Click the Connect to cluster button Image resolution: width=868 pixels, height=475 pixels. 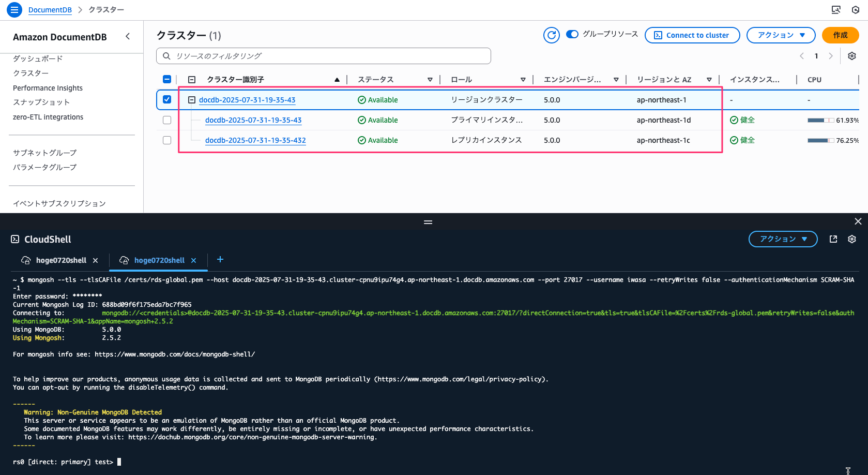pyautogui.click(x=692, y=35)
